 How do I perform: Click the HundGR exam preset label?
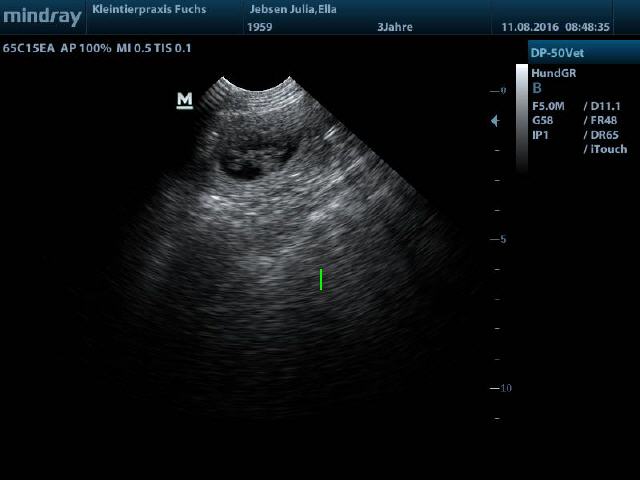[553, 73]
